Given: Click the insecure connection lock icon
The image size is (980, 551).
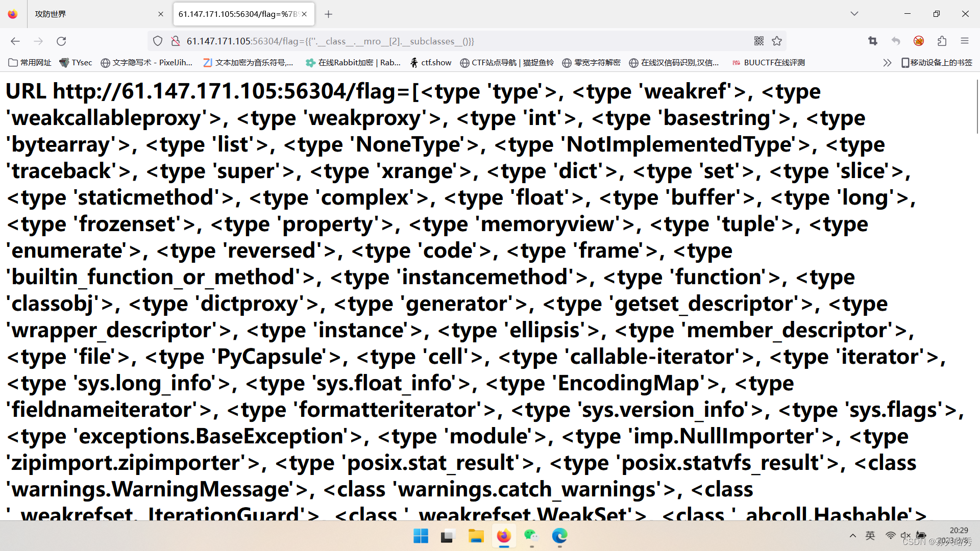Looking at the screenshot, I should pyautogui.click(x=175, y=41).
